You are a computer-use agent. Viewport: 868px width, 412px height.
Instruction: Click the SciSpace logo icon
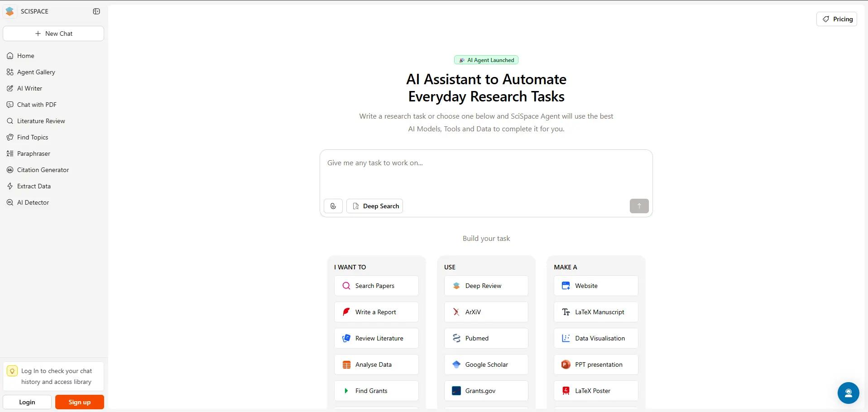tap(10, 11)
